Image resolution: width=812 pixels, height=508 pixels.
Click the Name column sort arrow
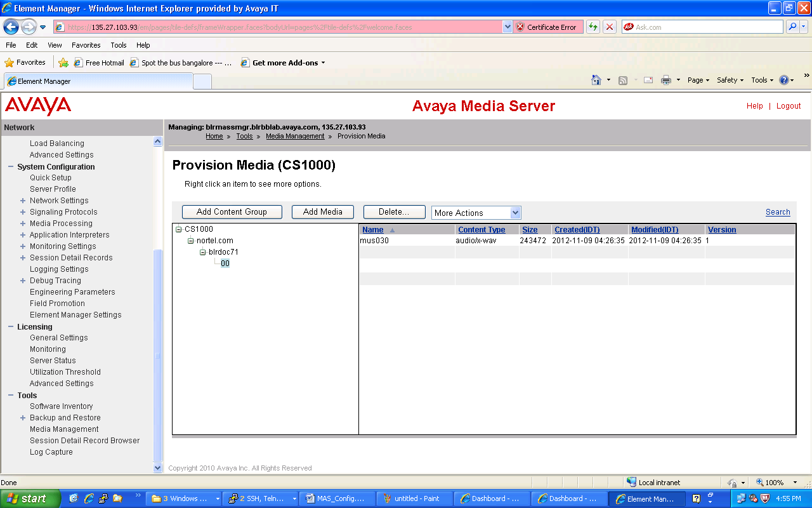click(392, 230)
